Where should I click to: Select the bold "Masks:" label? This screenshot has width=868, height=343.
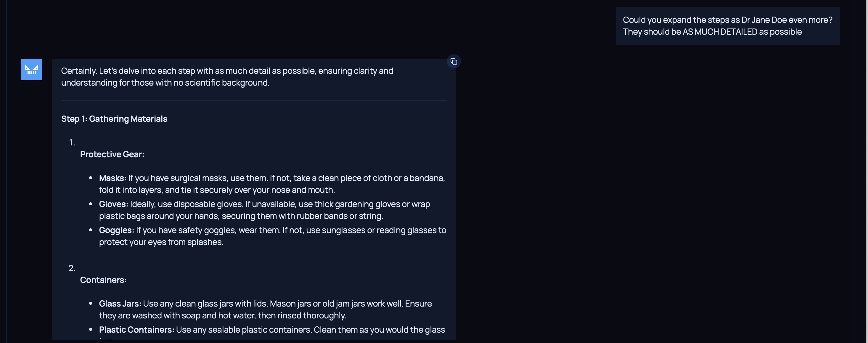[112, 178]
